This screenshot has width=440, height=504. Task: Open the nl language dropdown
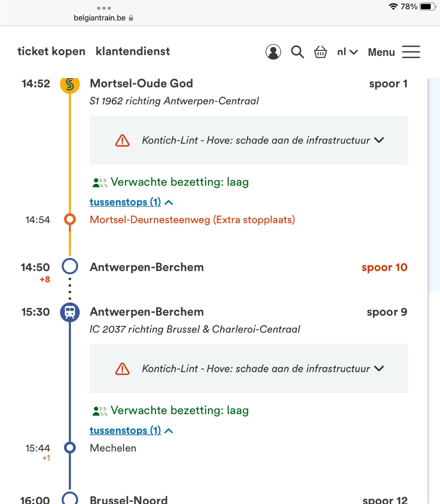pos(347,52)
